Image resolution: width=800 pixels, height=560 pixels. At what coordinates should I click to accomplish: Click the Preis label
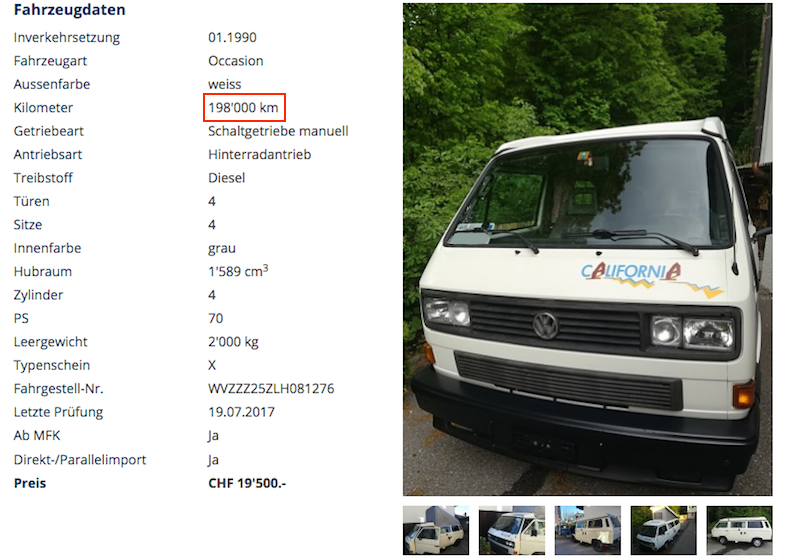[30, 483]
